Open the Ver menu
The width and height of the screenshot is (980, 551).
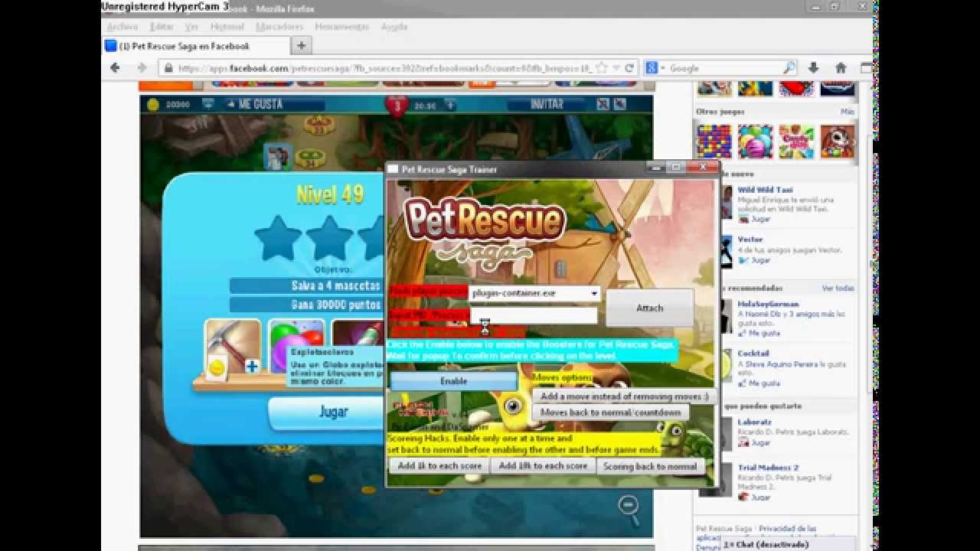191,26
